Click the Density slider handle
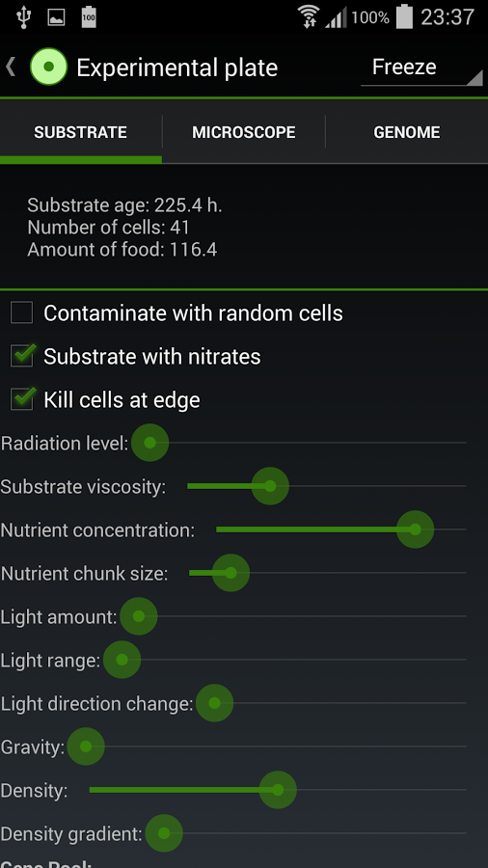The image size is (488, 868). pos(278,790)
